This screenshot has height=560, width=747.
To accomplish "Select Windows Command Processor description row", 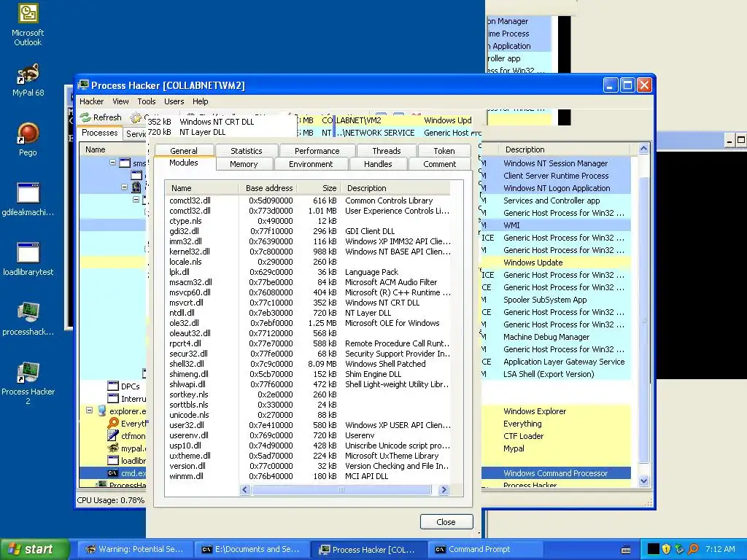I will tap(555, 473).
